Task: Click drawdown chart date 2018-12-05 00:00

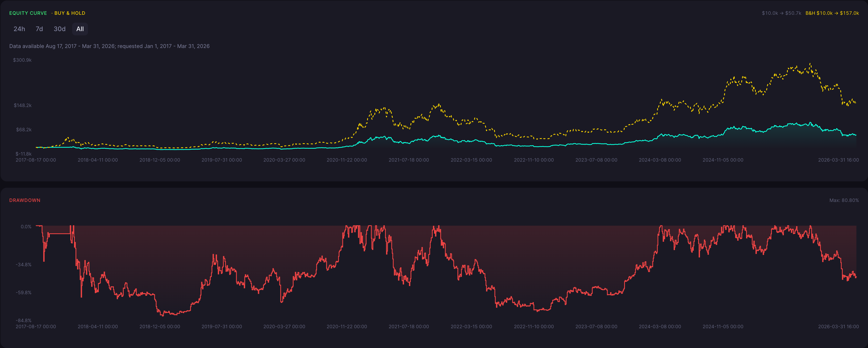Action: pyautogui.click(x=160, y=327)
